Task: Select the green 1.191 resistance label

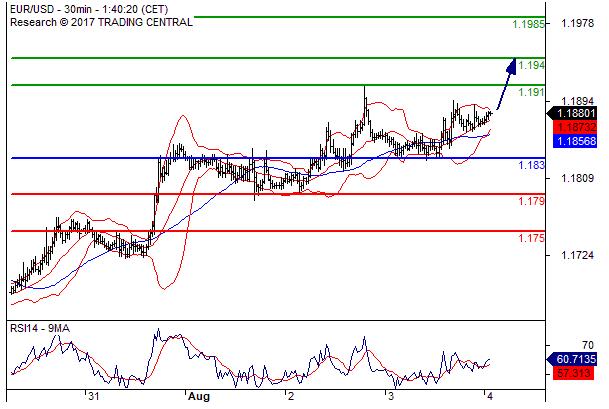Action: pyautogui.click(x=531, y=92)
